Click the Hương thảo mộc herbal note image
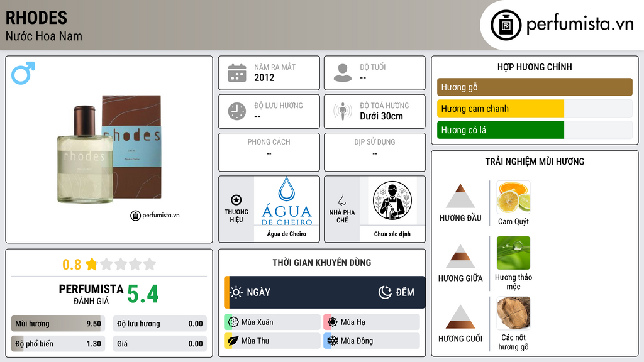644x362 pixels. point(513,253)
